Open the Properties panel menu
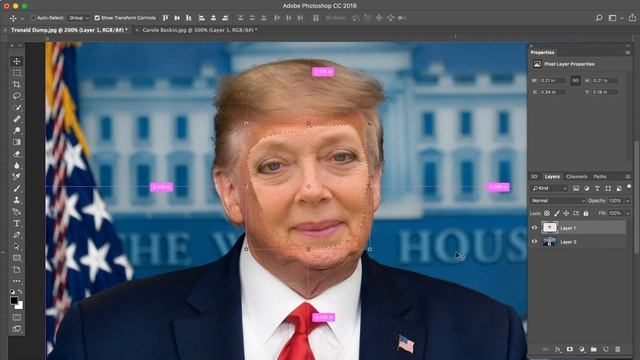This screenshot has width=640, height=360. click(x=628, y=52)
